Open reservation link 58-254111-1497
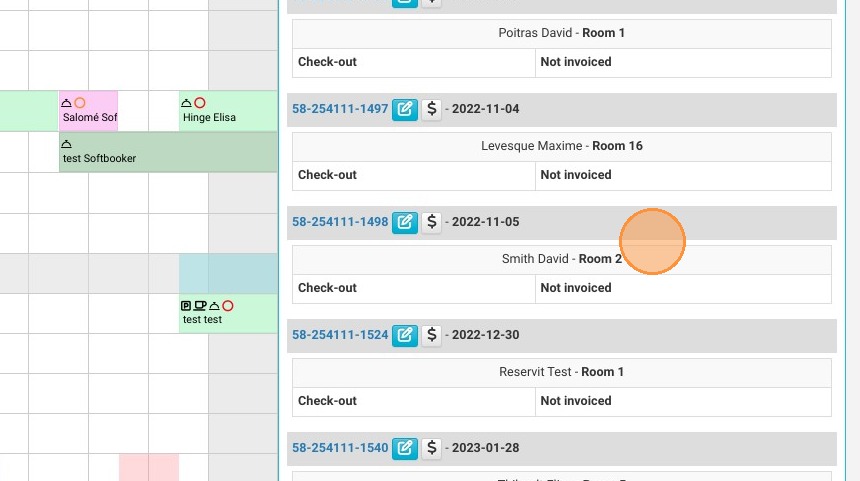The height and width of the screenshot is (481, 860). pyautogui.click(x=340, y=109)
